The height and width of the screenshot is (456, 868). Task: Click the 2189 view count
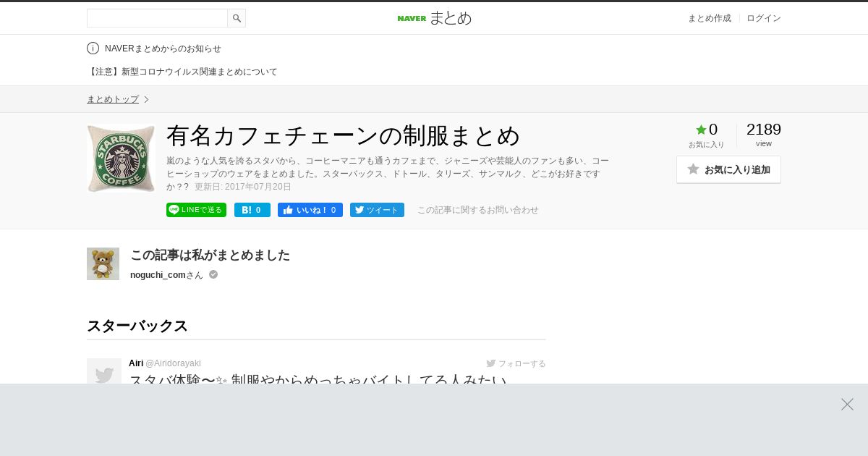pos(764,130)
